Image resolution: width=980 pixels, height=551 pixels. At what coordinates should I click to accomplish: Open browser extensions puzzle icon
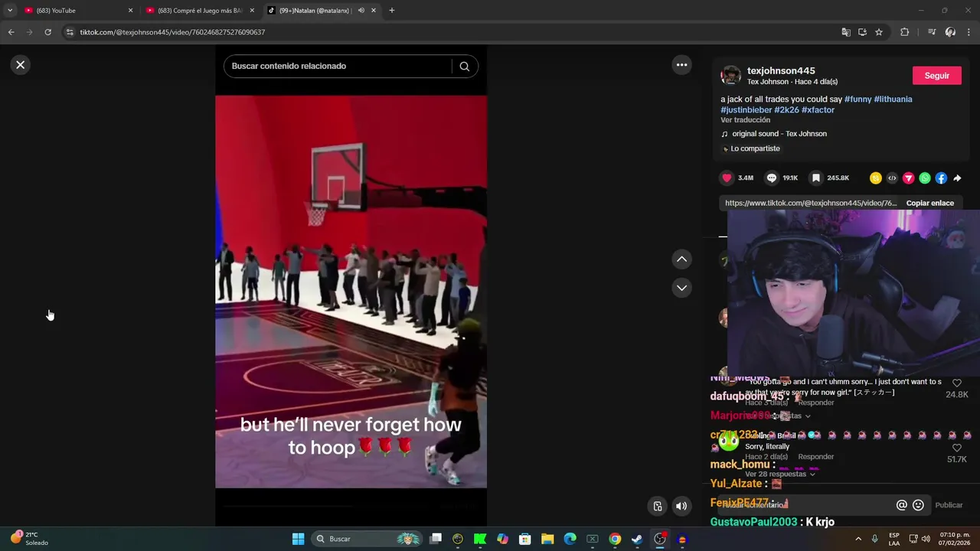point(904,32)
